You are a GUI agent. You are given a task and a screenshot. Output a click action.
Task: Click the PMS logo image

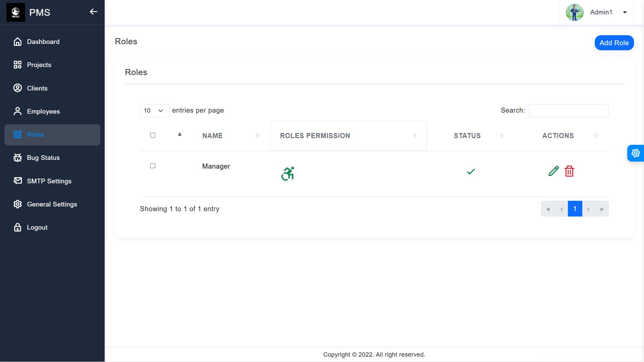(x=16, y=12)
